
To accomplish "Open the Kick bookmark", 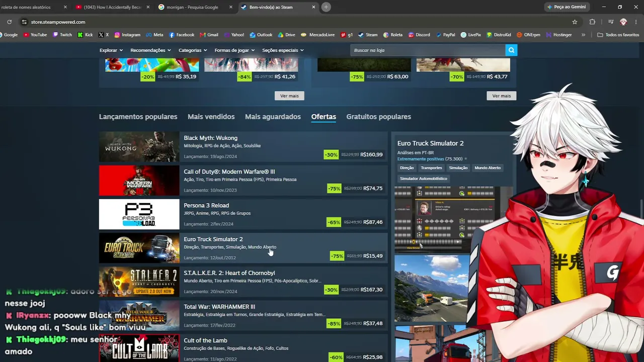I will [85, 35].
